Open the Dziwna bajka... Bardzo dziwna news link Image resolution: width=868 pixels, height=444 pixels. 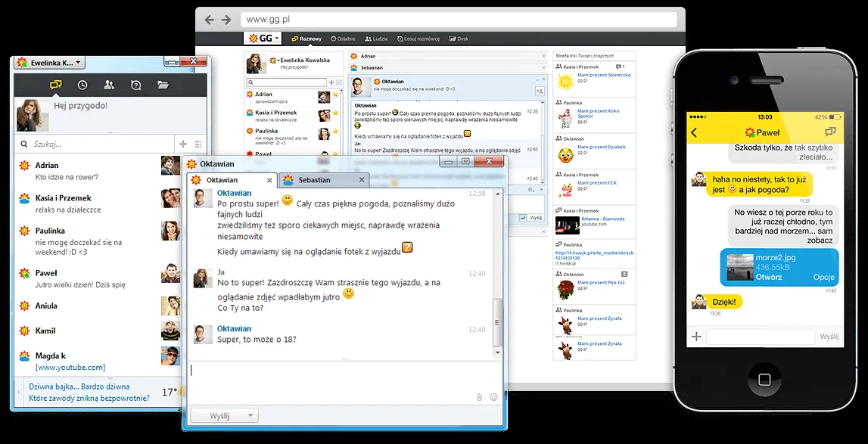pos(79,387)
